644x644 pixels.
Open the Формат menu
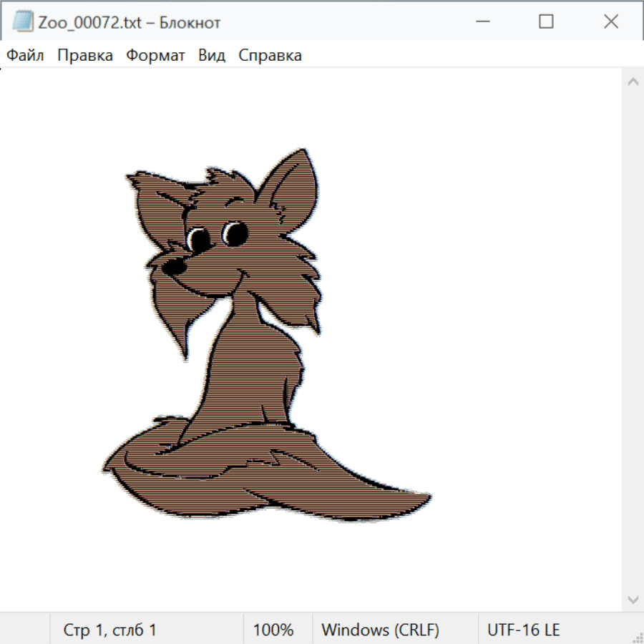(155, 55)
